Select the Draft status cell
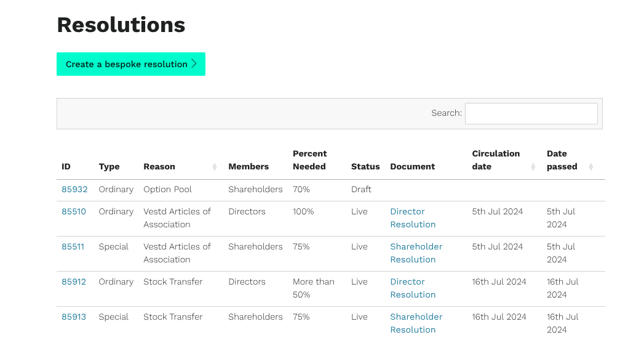This screenshot has width=644, height=340. [361, 190]
